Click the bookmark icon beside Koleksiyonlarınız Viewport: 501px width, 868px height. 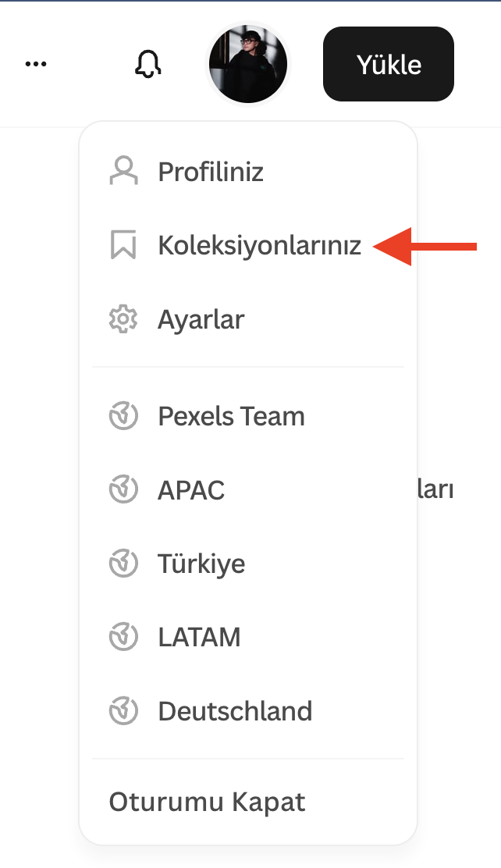(x=123, y=245)
